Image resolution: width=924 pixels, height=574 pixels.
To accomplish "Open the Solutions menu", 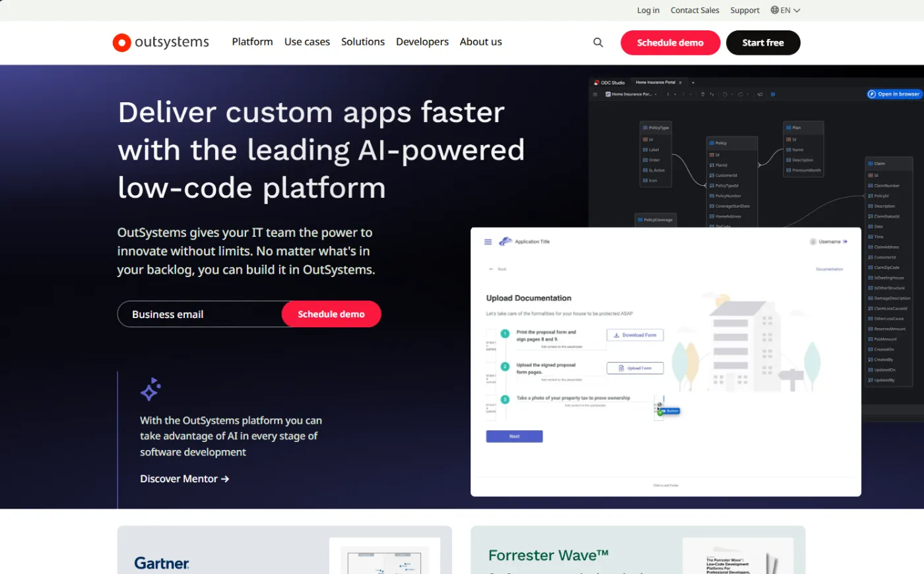I will [x=363, y=42].
